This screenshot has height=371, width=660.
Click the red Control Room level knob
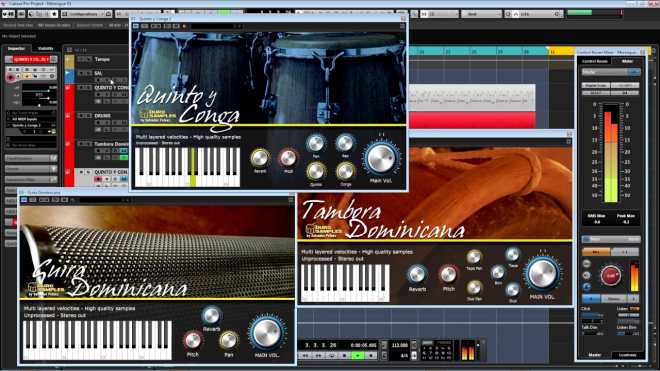tap(611, 275)
